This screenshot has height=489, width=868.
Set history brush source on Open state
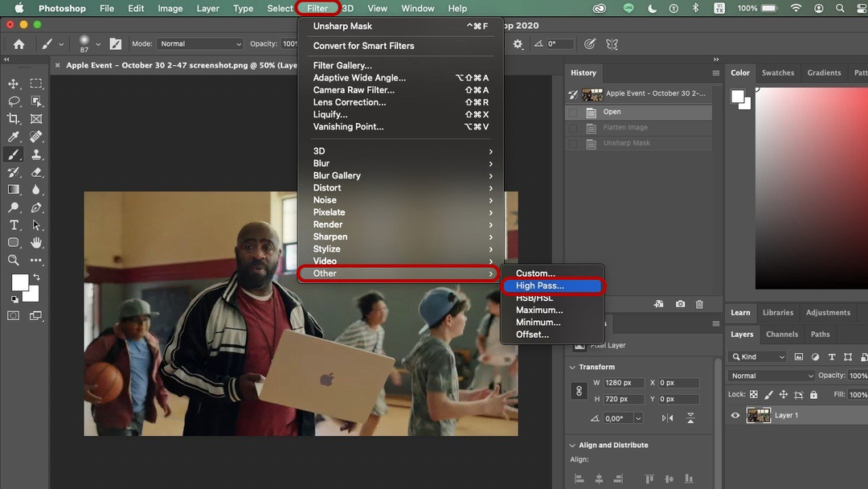(x=573, y=113)
